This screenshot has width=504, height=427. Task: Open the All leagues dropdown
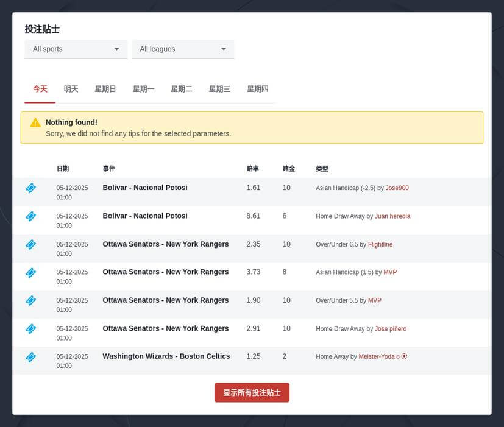click(x=183, y=49)
